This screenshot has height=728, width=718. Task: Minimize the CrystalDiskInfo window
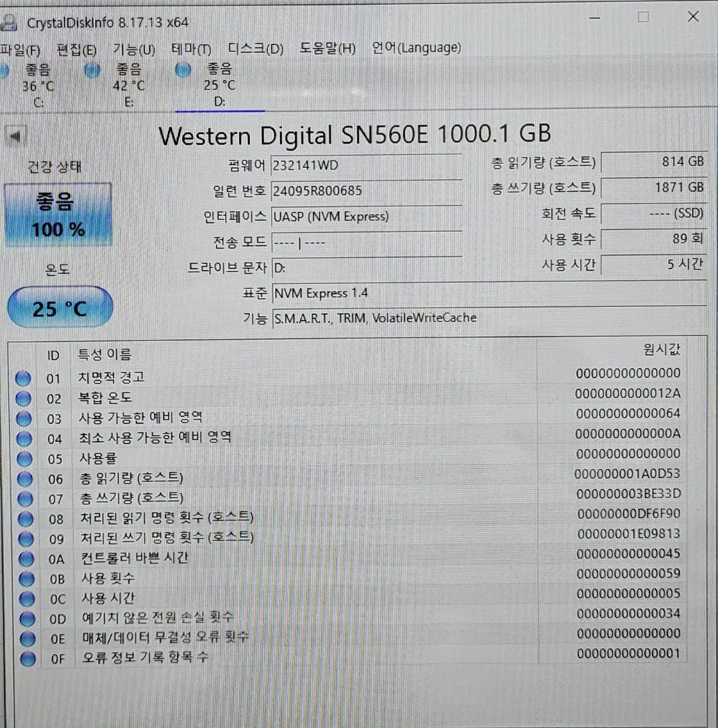(595, 18)
